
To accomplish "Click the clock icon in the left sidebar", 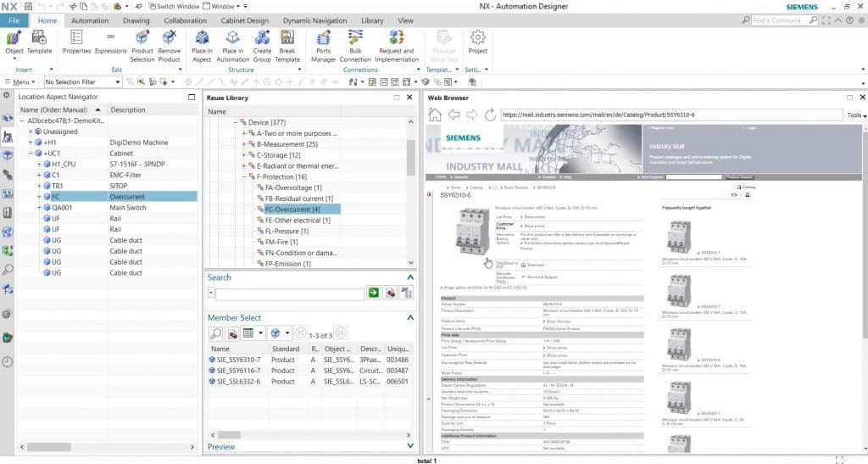I will [7, 361].
